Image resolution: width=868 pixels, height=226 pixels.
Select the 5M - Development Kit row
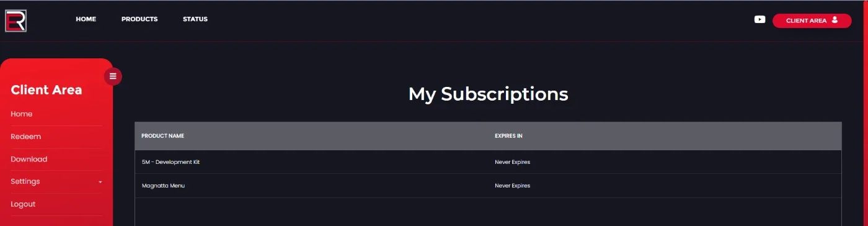(488, 162)
